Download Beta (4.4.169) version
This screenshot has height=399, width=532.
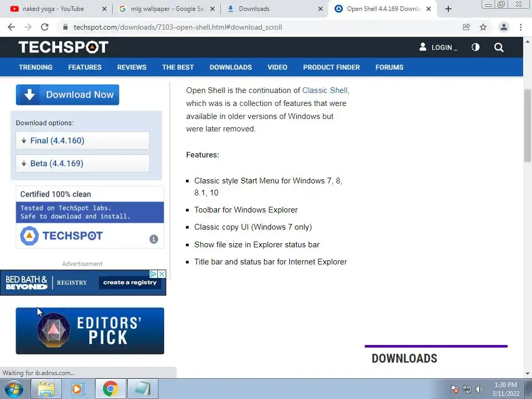[x=83, y=163]
